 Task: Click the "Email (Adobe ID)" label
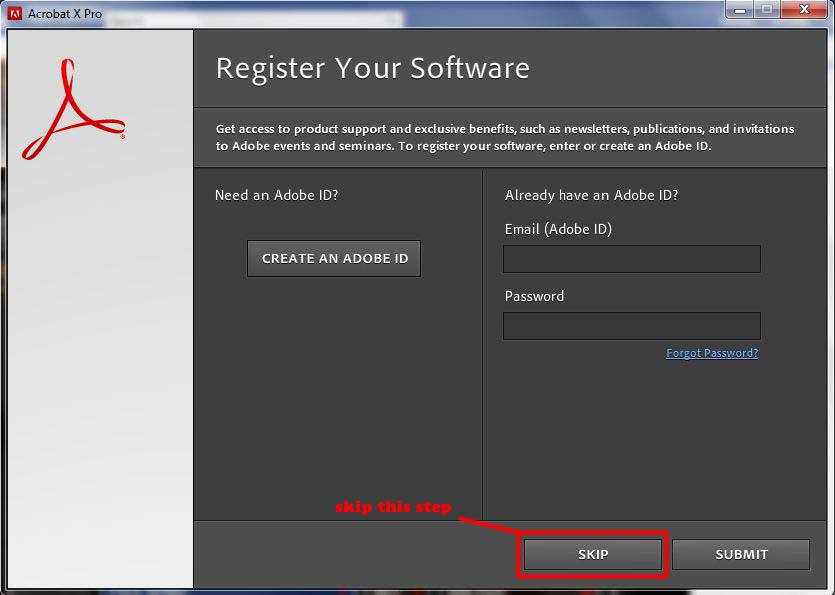click(558, 229)
